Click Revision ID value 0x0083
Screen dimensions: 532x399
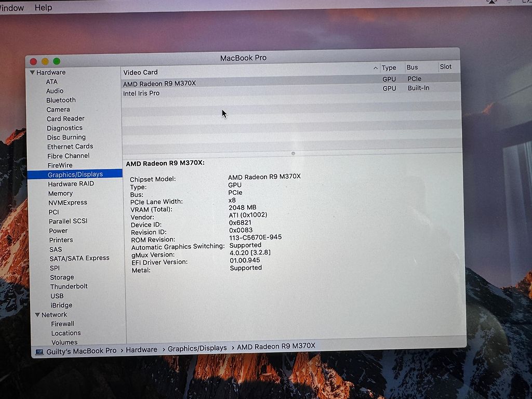point(241,230)
